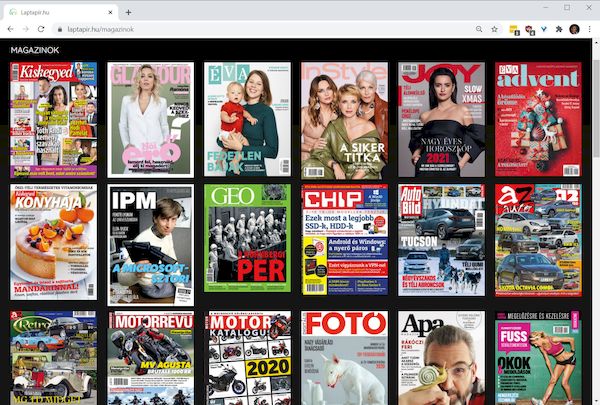
Task: Open the red extension icon with badge
Action: tap(530, 29)
